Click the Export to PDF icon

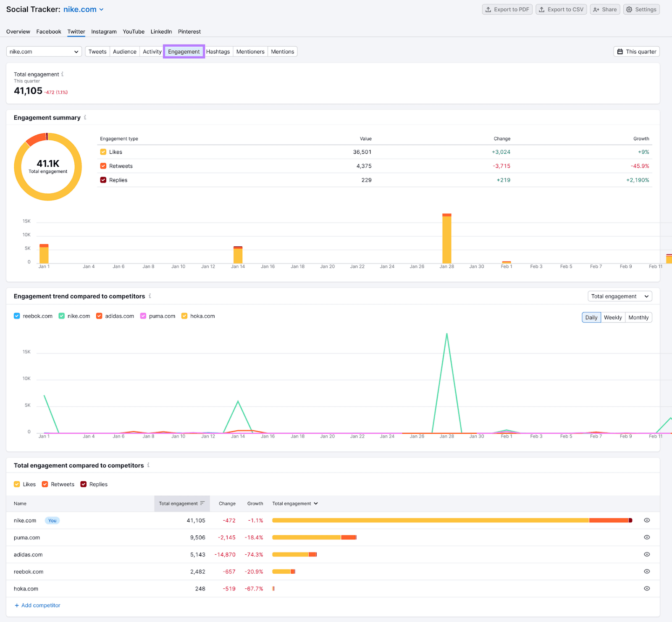click(x=488, y=9)
